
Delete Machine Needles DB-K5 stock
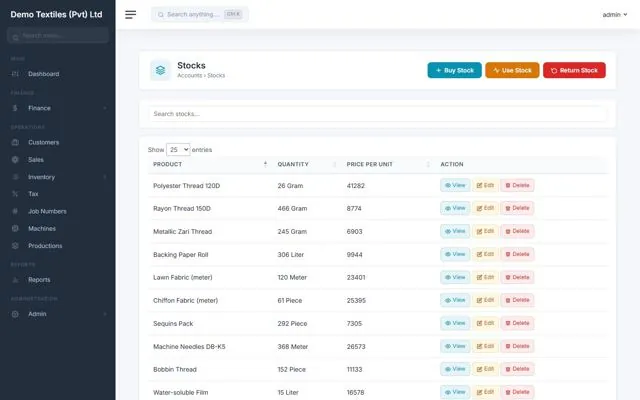click(517, 346)
